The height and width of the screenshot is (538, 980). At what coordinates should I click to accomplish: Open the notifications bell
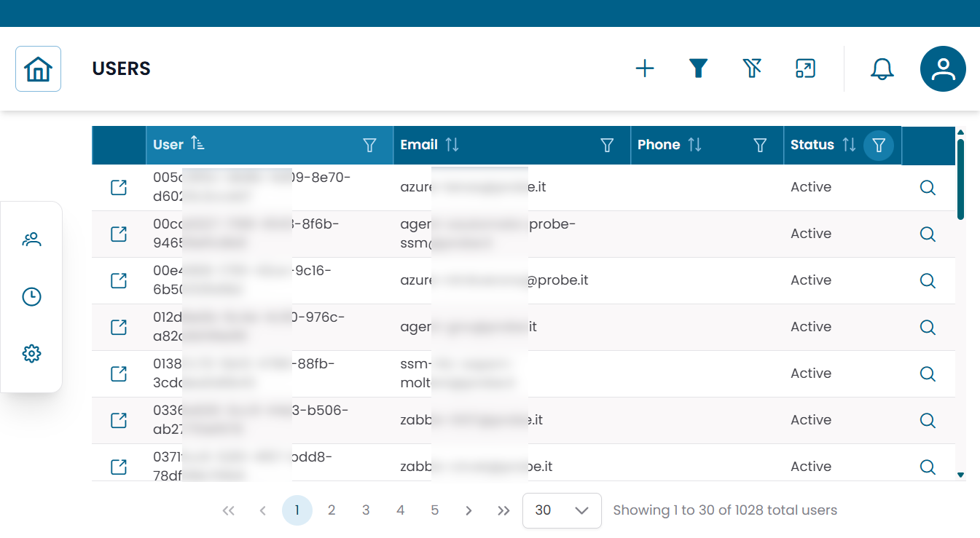[882, 69]
